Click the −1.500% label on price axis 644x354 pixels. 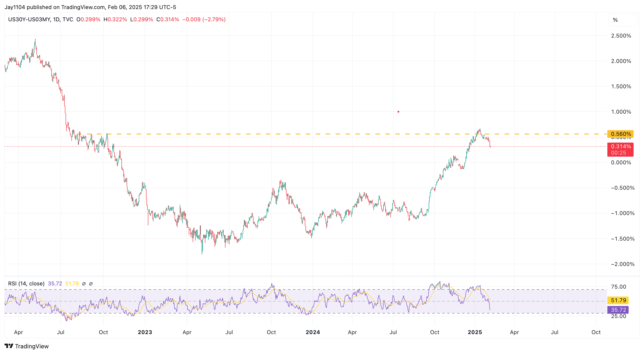coord(623,239)
